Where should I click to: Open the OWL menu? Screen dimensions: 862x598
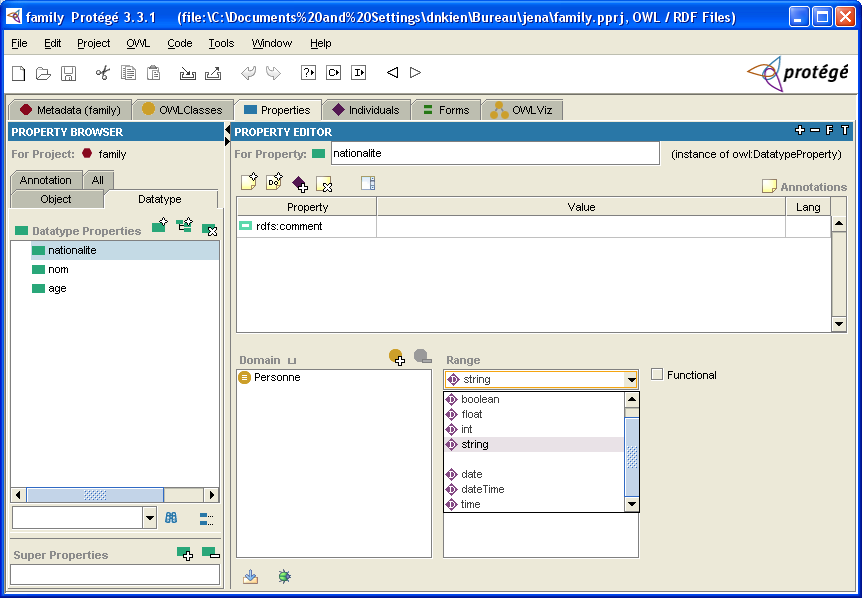pos(138,43)
